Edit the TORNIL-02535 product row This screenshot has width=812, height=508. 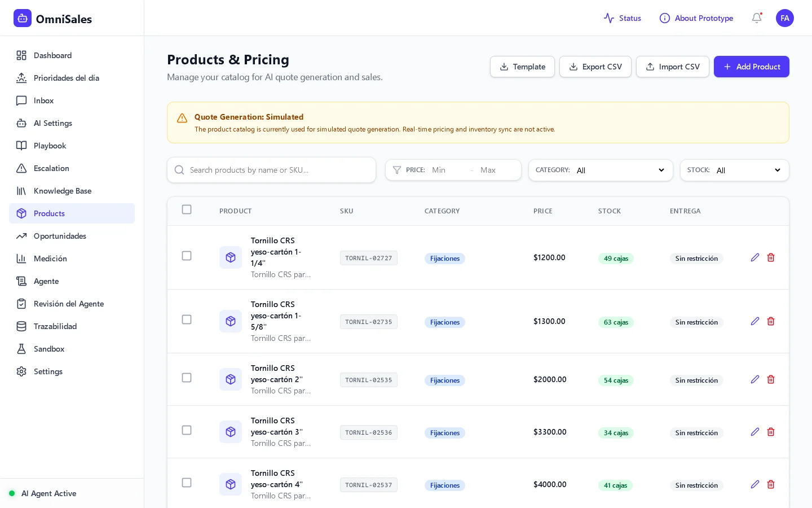point(755,379)
